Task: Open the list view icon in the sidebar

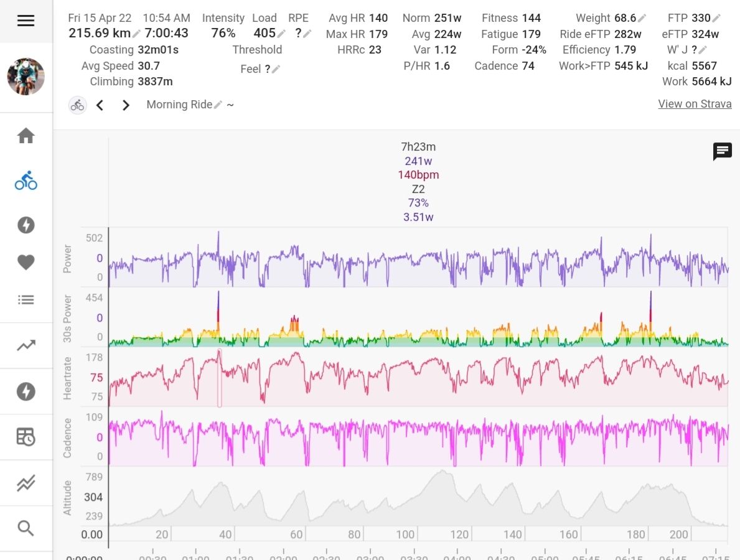Action: (26, 300)
